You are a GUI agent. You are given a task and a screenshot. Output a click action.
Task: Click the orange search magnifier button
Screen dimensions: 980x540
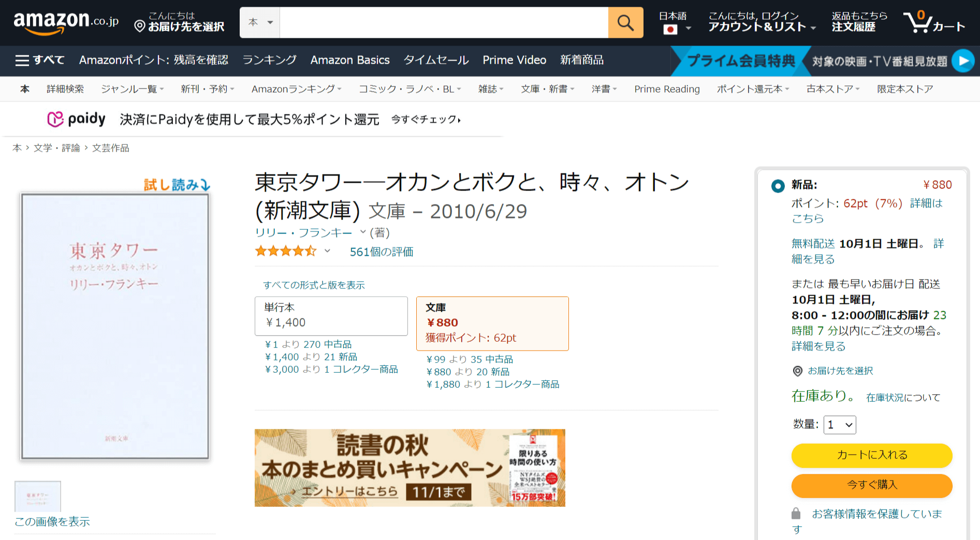(625, 23)
